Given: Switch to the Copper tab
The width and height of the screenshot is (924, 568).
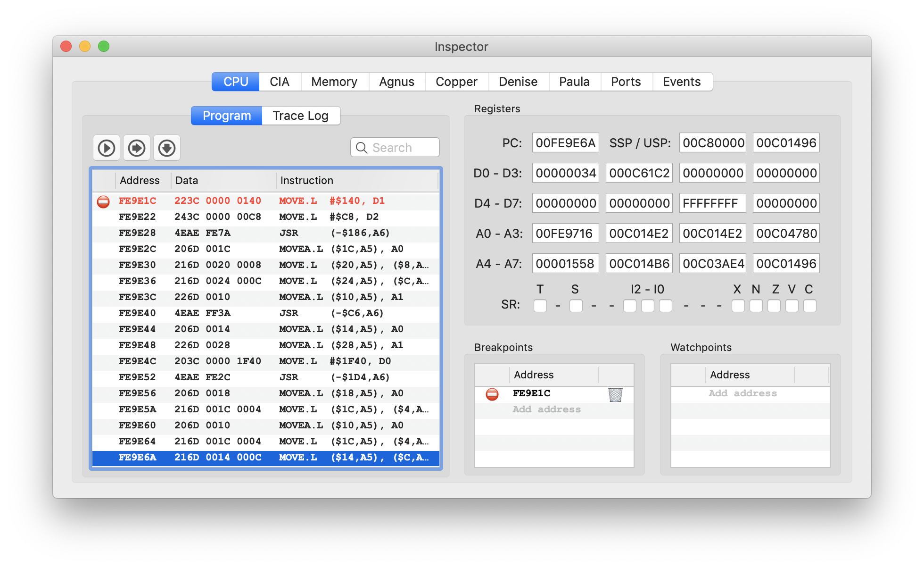Looking at the screenshot, I should (456, 82).
